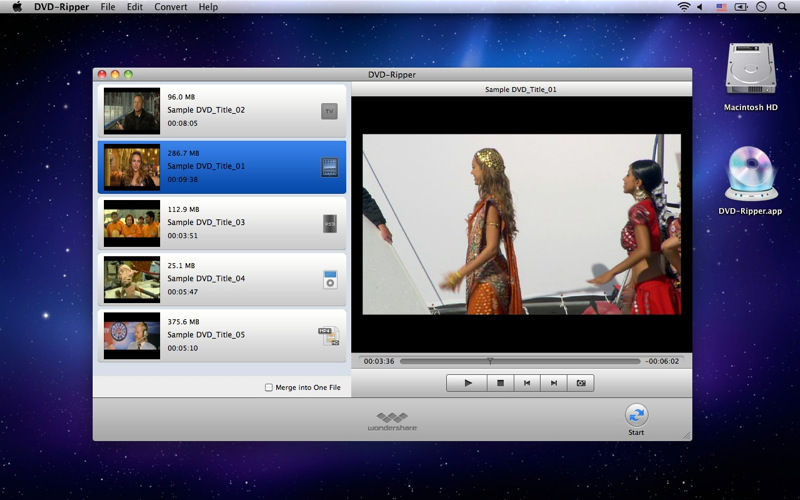800x500 pixels.
Task: Open Time Machine clock icon
Action: pyautogui.click(x=761, y=7)
